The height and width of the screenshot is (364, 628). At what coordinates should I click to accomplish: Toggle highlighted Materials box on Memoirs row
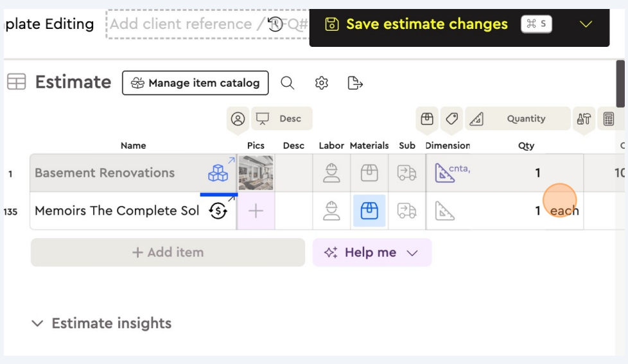point(369,211)
